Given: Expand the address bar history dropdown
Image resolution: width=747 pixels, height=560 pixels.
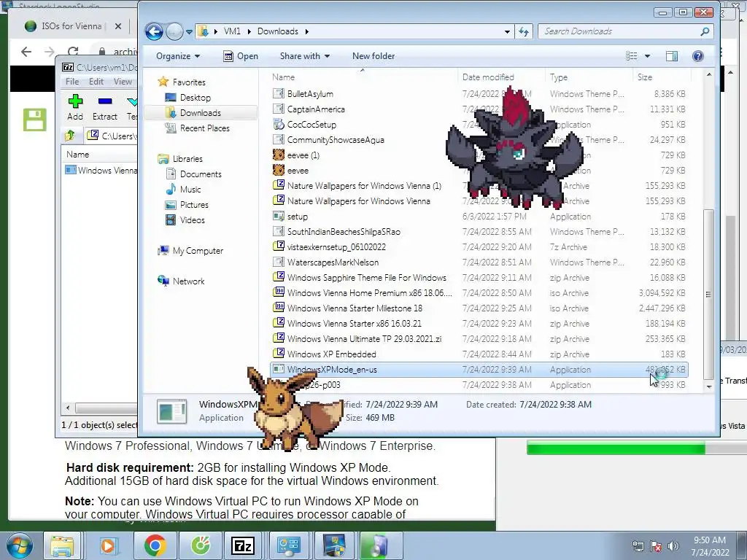Looking at the screenshot, I should click(507, 31).
